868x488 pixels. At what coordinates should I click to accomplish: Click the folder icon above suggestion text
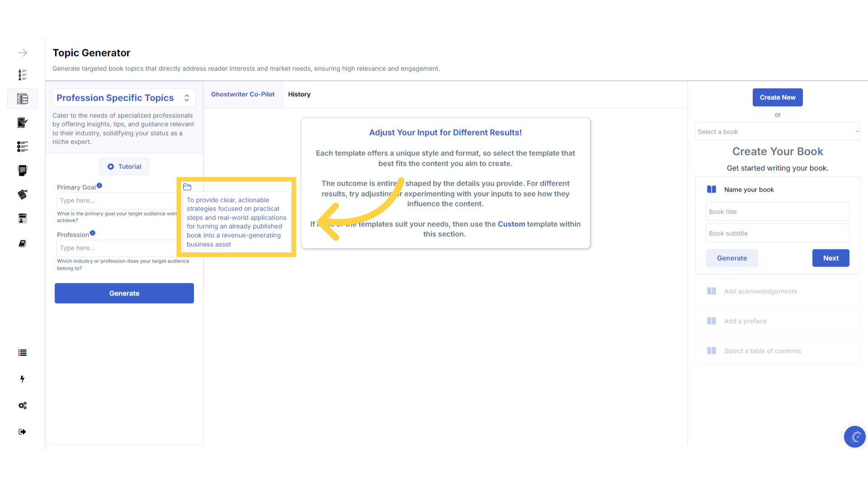point(187,187)
